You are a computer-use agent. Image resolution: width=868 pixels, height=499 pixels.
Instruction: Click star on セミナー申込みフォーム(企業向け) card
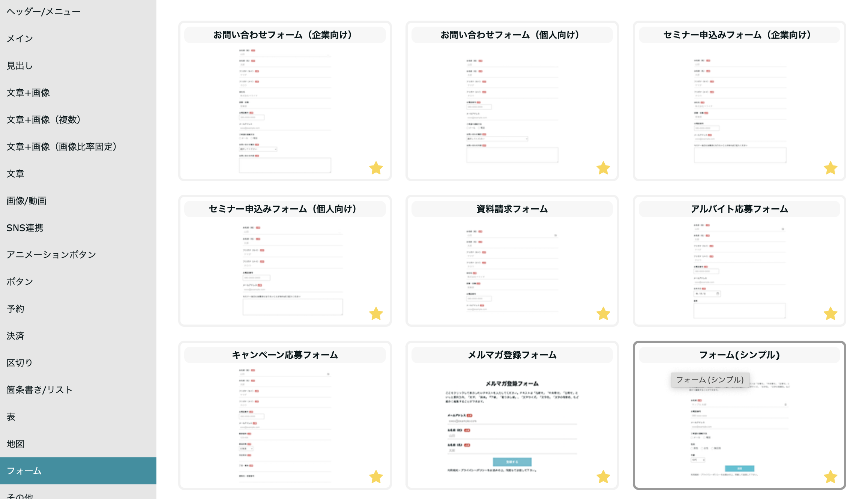(830, 168)
